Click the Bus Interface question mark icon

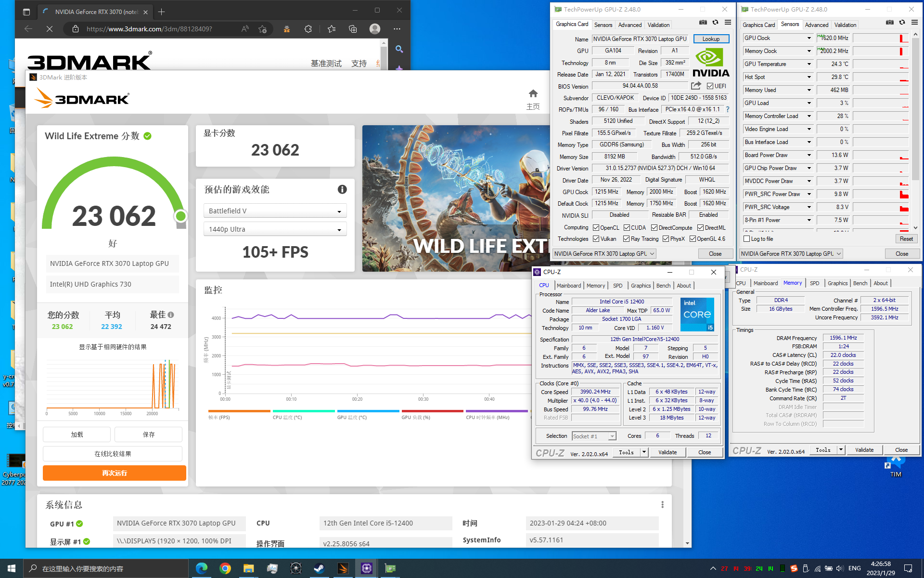pos(728,109)
